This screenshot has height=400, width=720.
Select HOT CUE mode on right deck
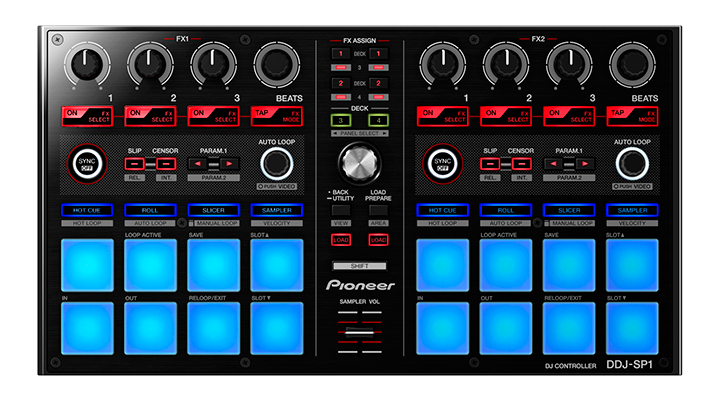(443, 210)
